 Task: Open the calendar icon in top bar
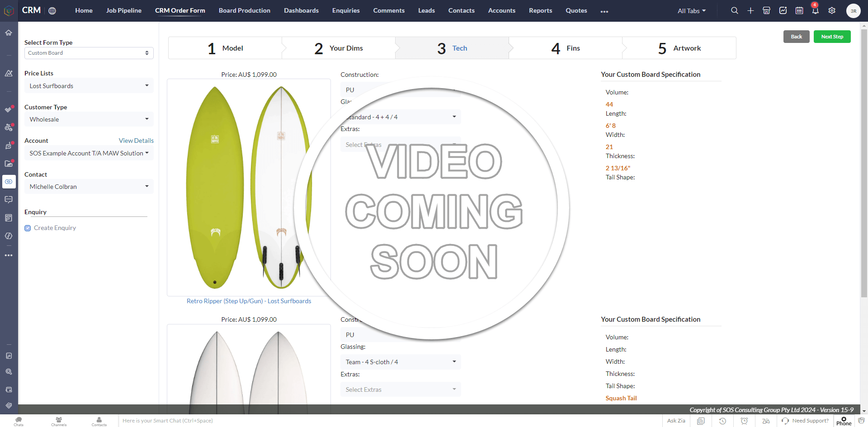799,10
